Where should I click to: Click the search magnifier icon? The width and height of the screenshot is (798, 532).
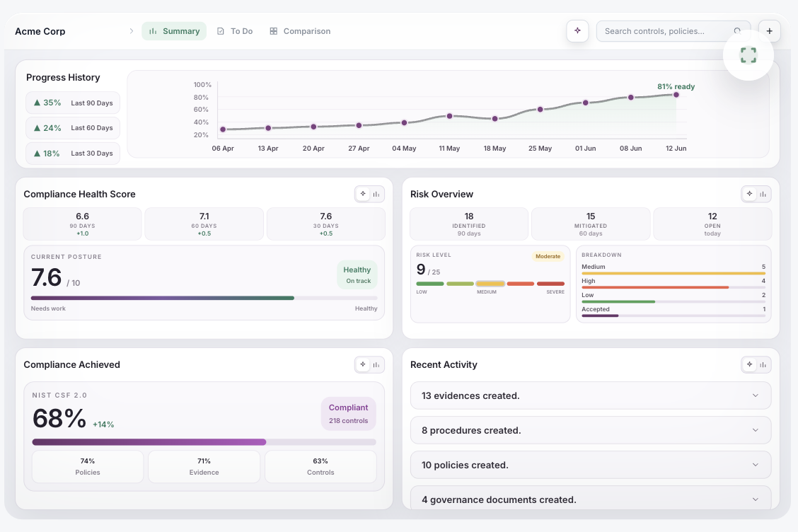(737, 31)
